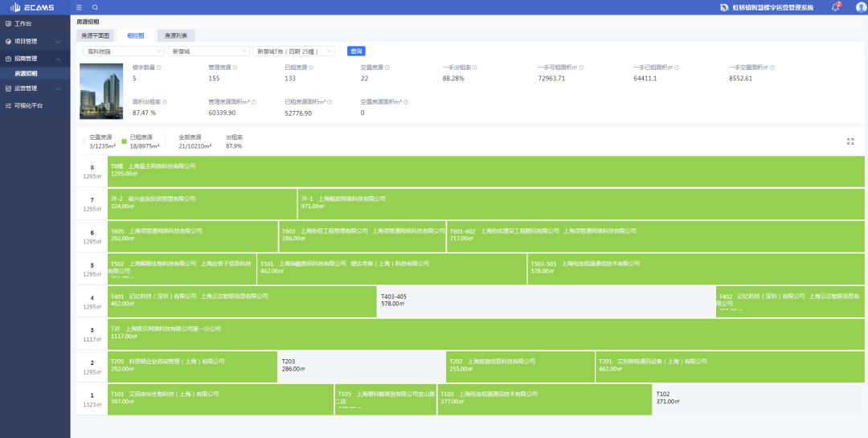This screenshot has height=438, width=868.
Task: Switch to the 房源列表 tab
Action: click(x=176, y=35)
